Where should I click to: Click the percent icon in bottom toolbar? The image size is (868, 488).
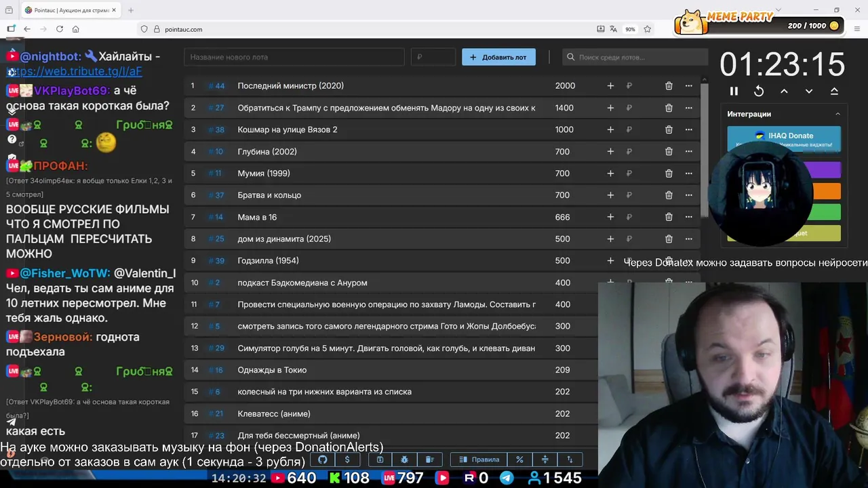[x=519, y=460]
